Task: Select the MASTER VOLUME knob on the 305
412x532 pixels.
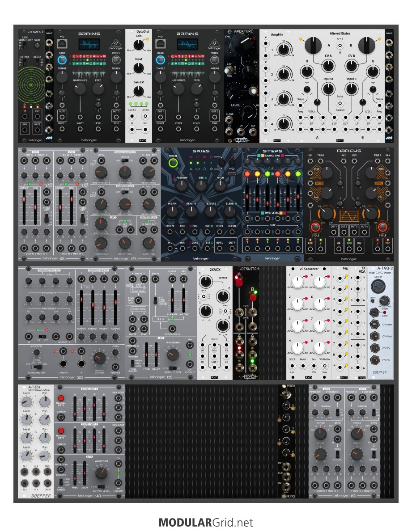Action: (99, 357)
